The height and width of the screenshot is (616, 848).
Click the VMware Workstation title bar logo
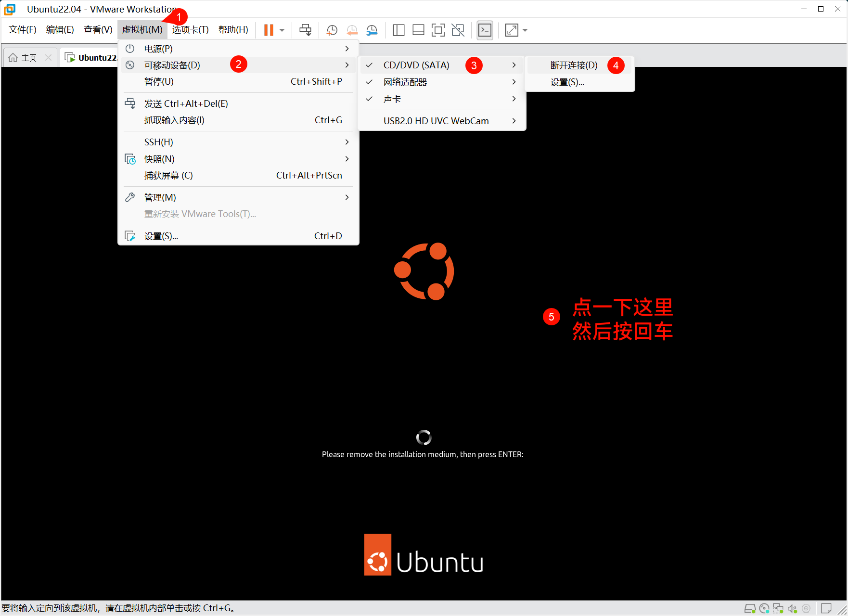point(10,9)
